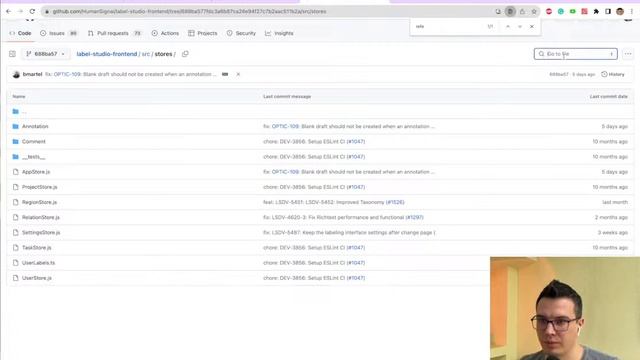Open the AppStore.js file
This screenshot has height=360, width=640.
tap(36, 172)
